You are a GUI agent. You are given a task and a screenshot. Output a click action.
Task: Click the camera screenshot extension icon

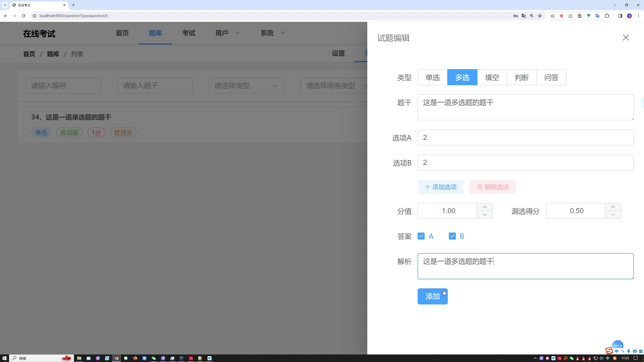552,16
